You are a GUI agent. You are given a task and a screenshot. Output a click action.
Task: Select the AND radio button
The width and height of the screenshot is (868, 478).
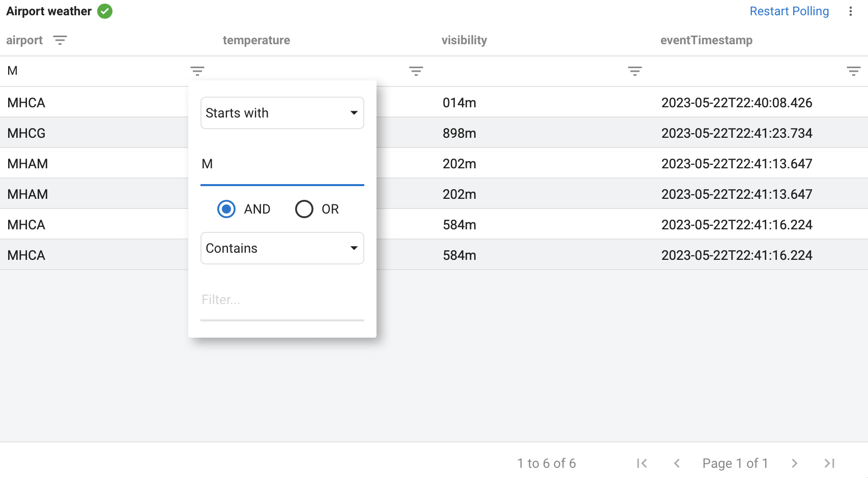click(226, 209)
